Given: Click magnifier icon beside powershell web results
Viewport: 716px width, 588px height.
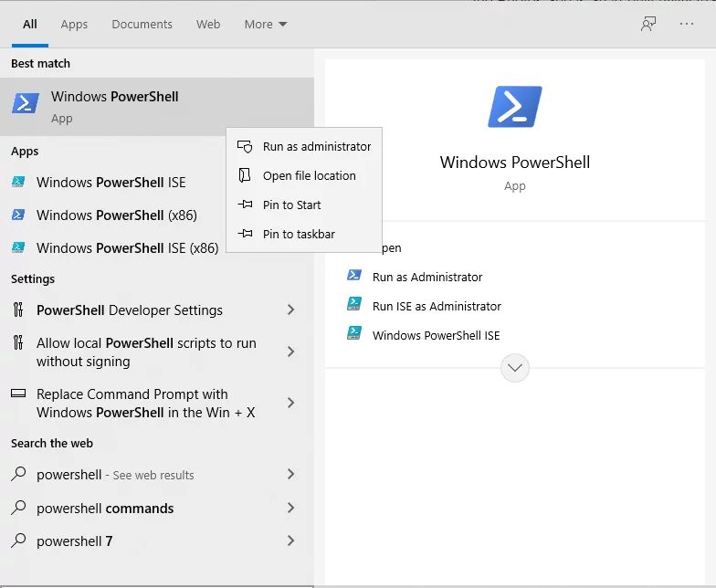Looking at the screenshot, I should 18,474.
